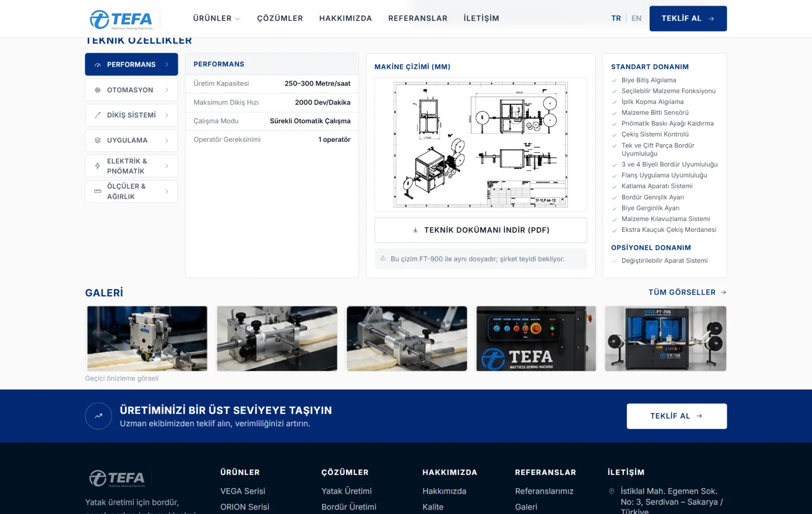Viewport: 812px width, 514px height.
Task: Click the '2000 Dev/Dakika' speed value
Action: pos(323,102)
